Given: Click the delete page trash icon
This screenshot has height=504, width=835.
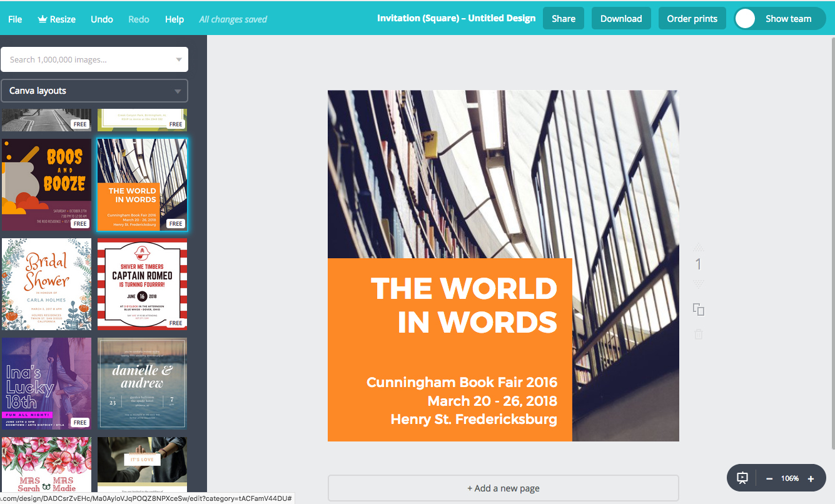Looking at the screenshot, I should click(699, 334).
